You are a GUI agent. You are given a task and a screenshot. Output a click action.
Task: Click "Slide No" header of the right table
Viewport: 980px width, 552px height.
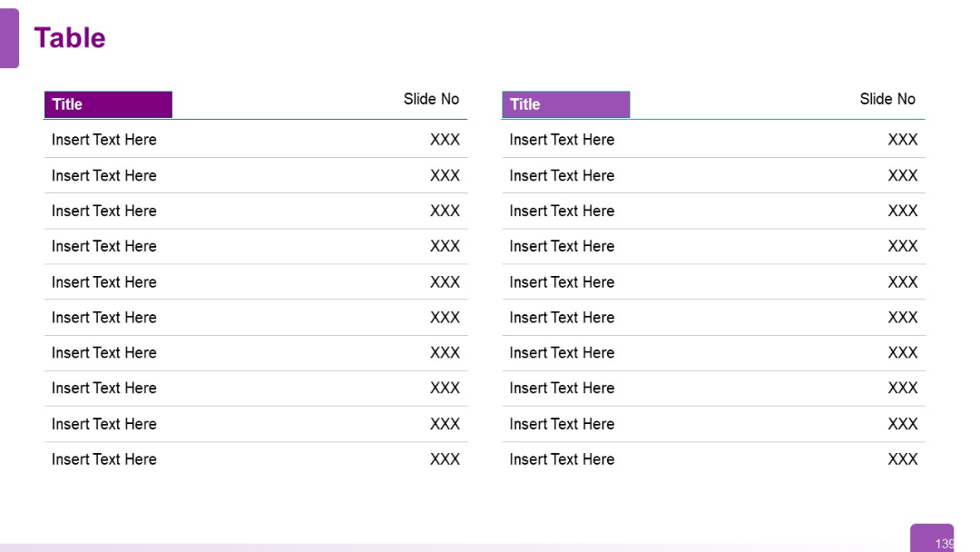point(887,99)
